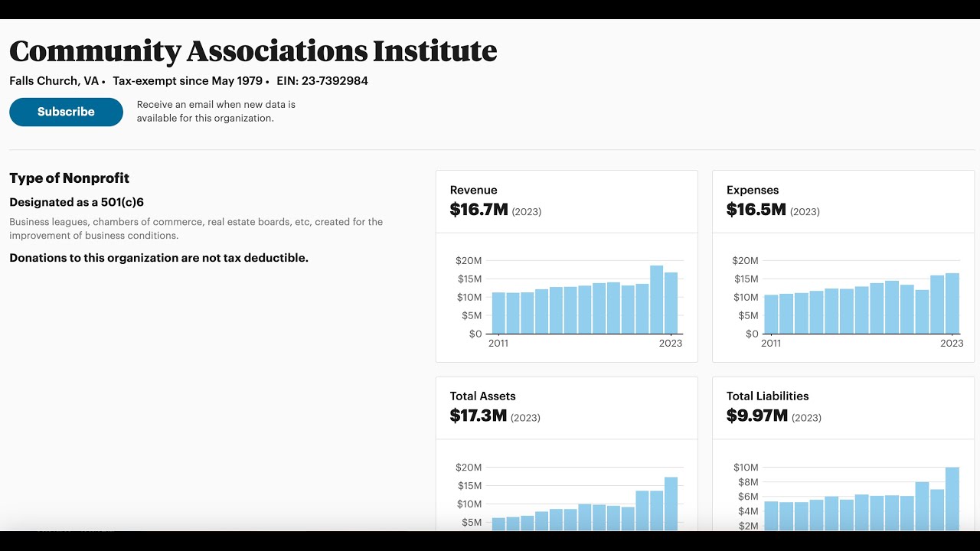
Task: Click the tallest bar in Revenue chart
Action: point(656,299)
